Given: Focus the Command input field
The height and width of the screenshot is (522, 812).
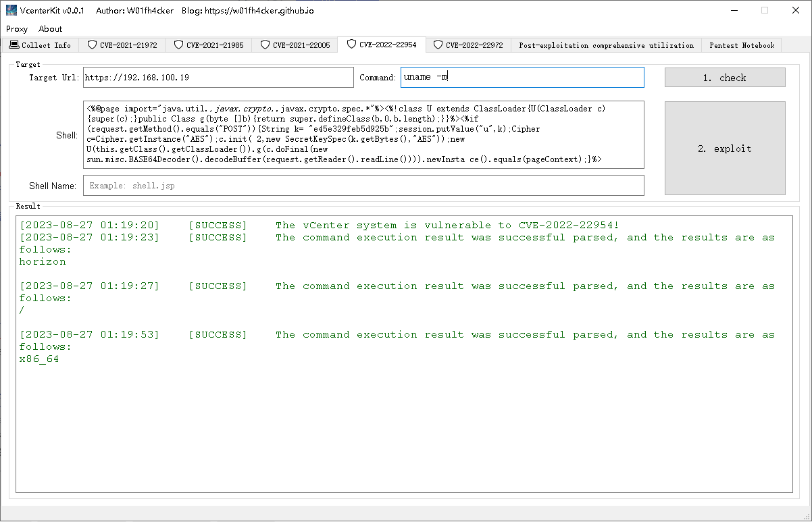Looking at the screenshot, I should [x=522, y=77].
